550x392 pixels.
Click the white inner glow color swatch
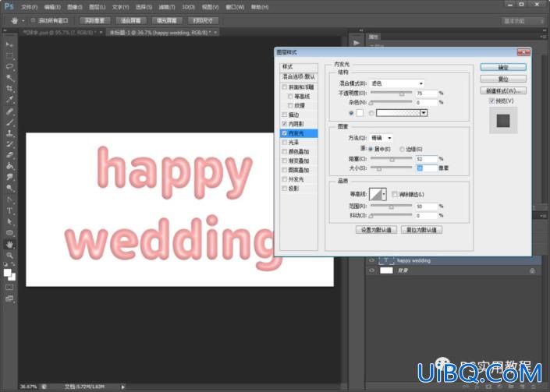[x=360, y=113]
